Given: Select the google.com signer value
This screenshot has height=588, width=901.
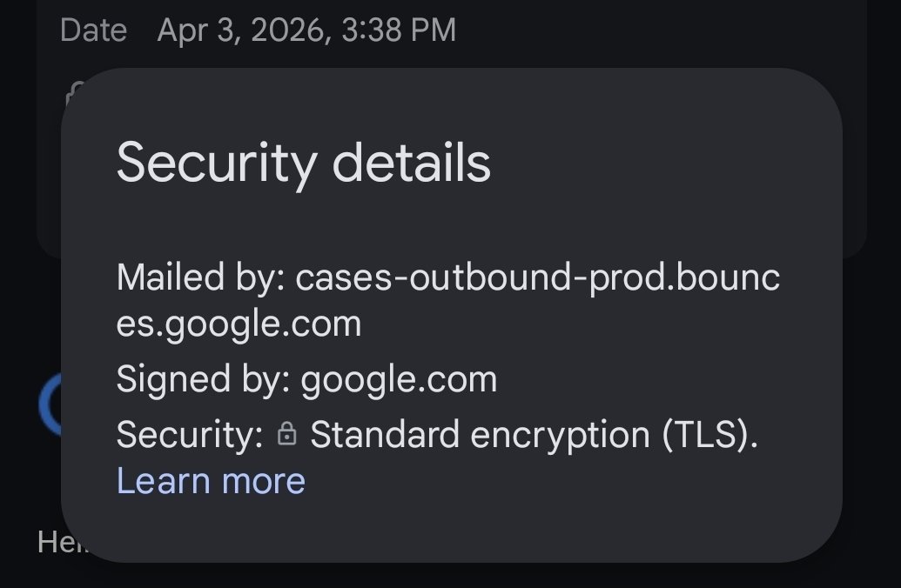Looking at the screenshot, I should tap(399, 379).
